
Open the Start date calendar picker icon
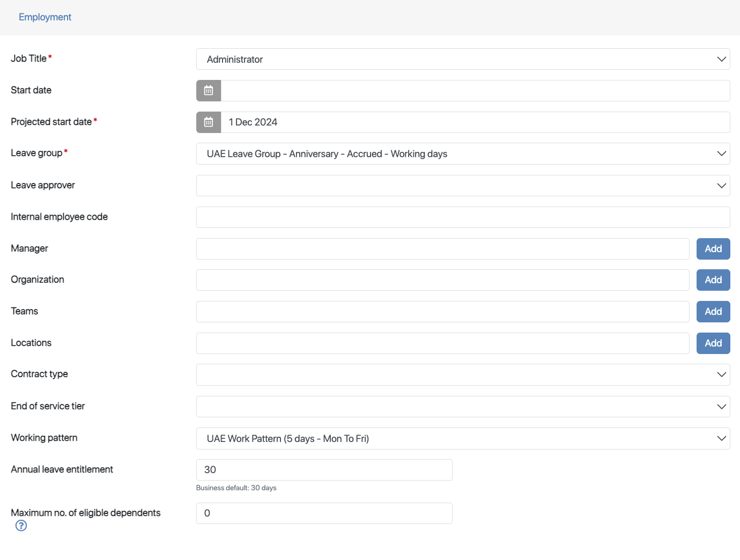pos(209,91)
